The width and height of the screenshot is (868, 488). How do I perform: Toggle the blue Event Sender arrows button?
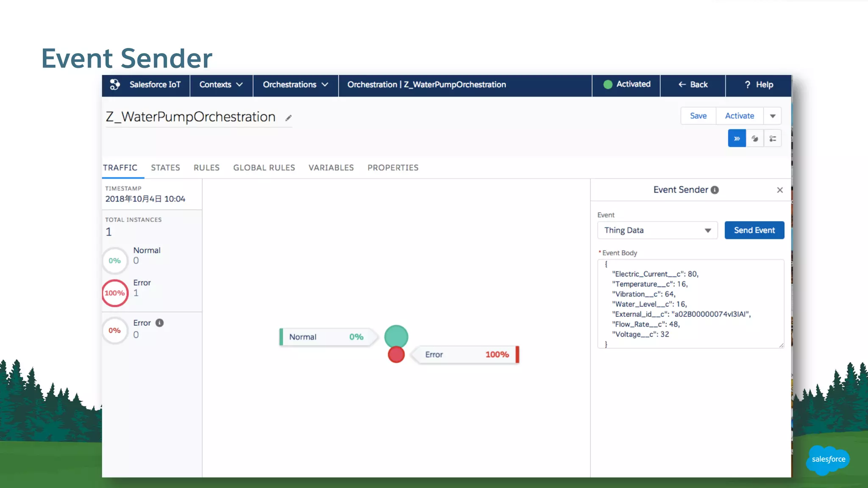(737, 139)
